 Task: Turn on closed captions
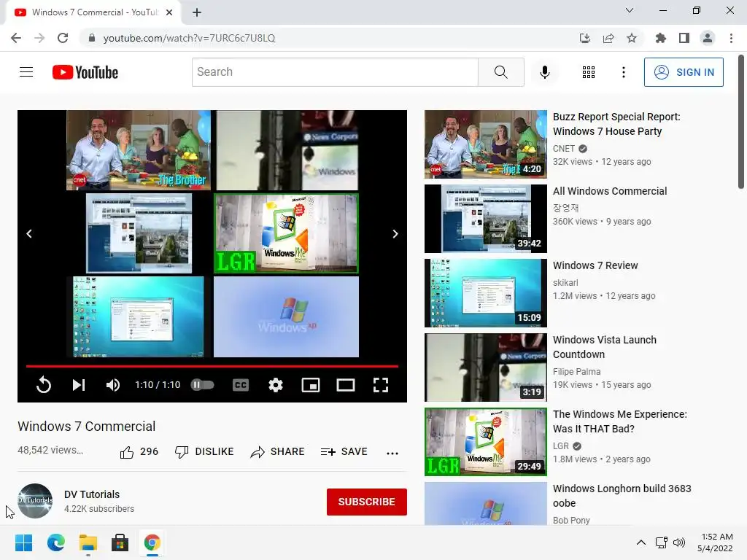tap(241, 385)
